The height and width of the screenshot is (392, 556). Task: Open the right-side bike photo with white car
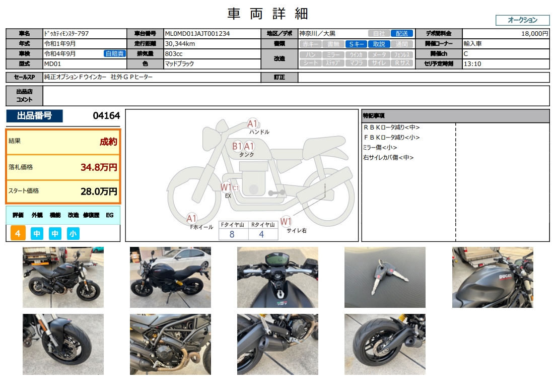(x=170, y=278)
